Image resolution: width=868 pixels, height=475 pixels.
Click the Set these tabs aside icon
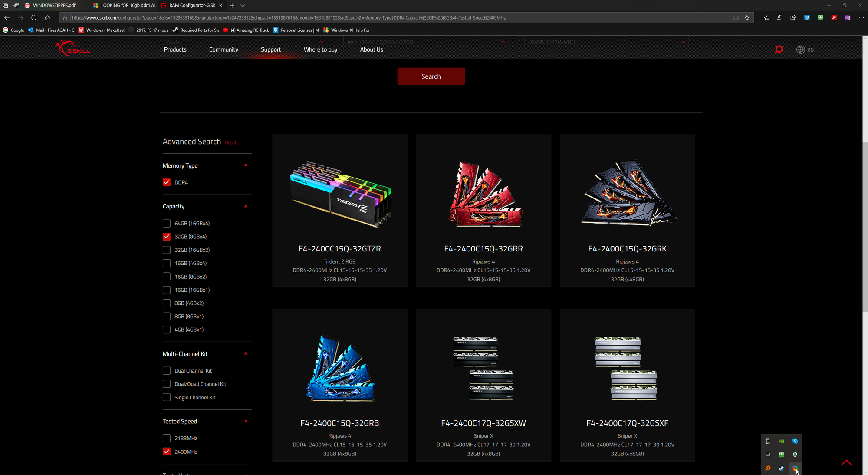[16, 5]
